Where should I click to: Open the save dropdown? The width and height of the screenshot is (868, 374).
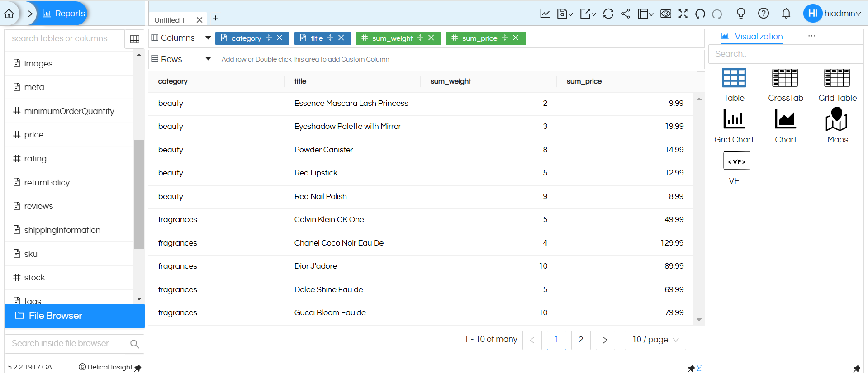pos(565,14)
